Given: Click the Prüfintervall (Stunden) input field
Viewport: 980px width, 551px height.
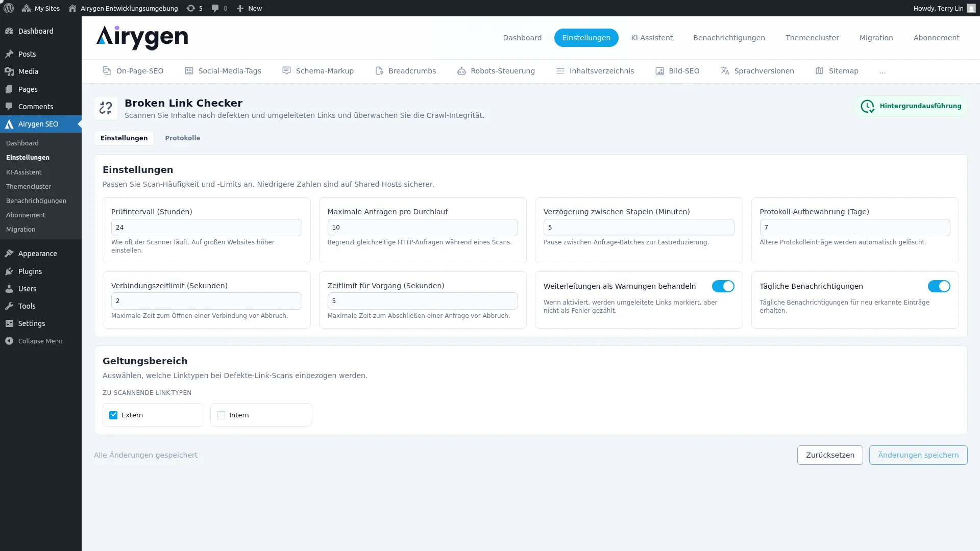Looking at the screenshot, I should click(x=206, y=228).
